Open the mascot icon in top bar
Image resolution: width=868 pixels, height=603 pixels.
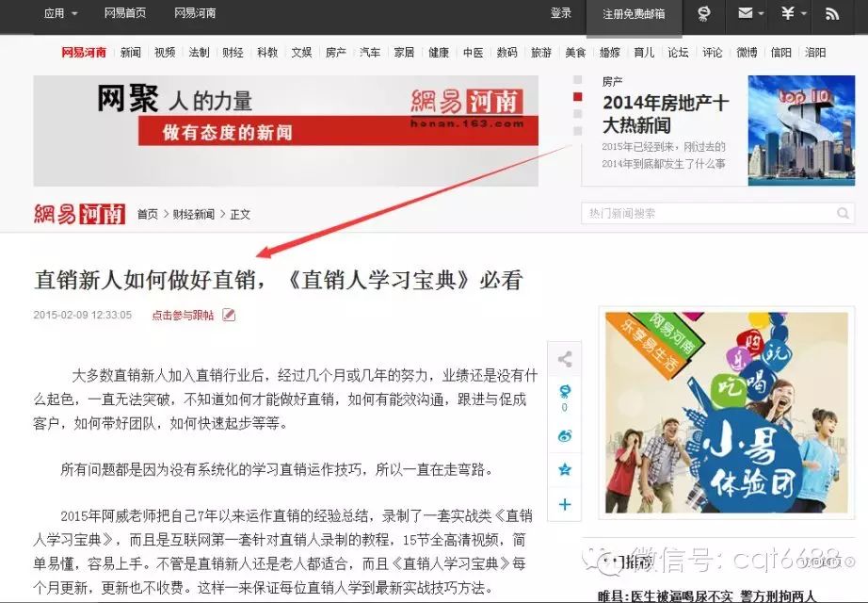703,14
